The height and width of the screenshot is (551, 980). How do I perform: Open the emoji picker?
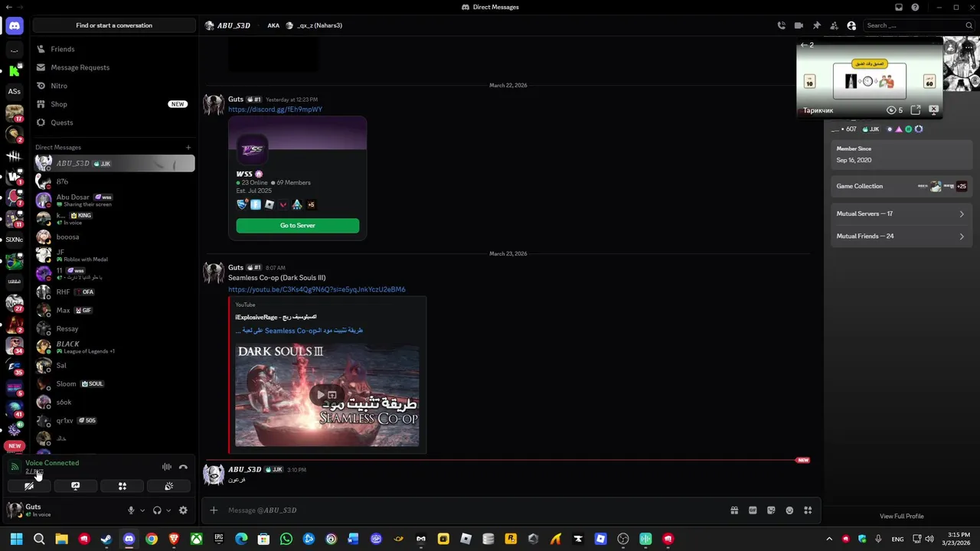pos(789,510)
